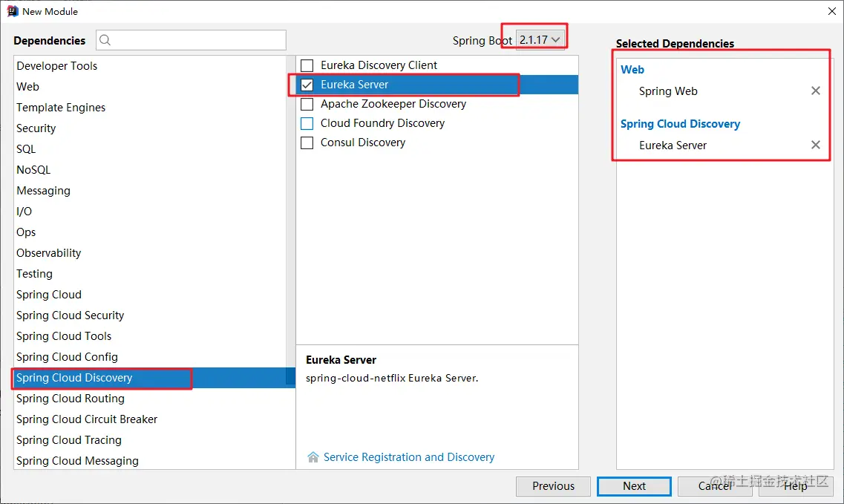Viewport: 844px width, 504px height.
Task: Click the Cloud Foundry Discovery label
Action: 383,123
